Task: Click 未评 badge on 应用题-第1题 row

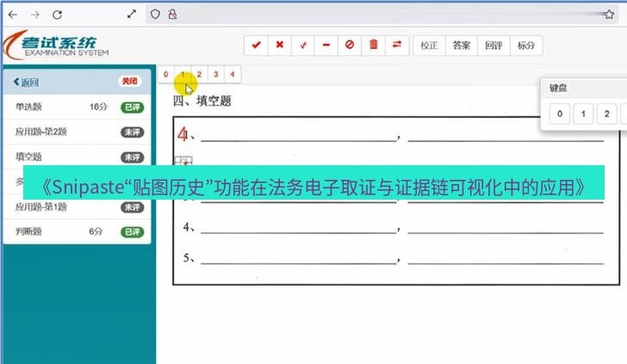Action: [133, 207]
